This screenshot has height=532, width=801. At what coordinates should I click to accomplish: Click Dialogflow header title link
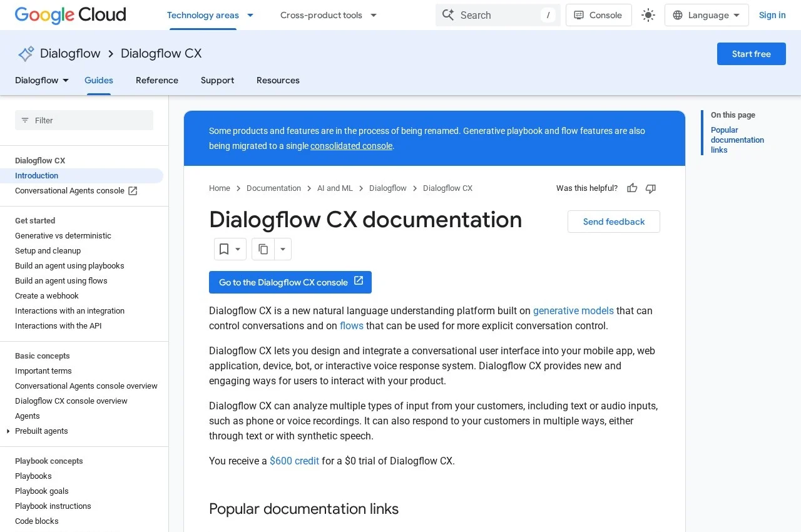(70, 54)
